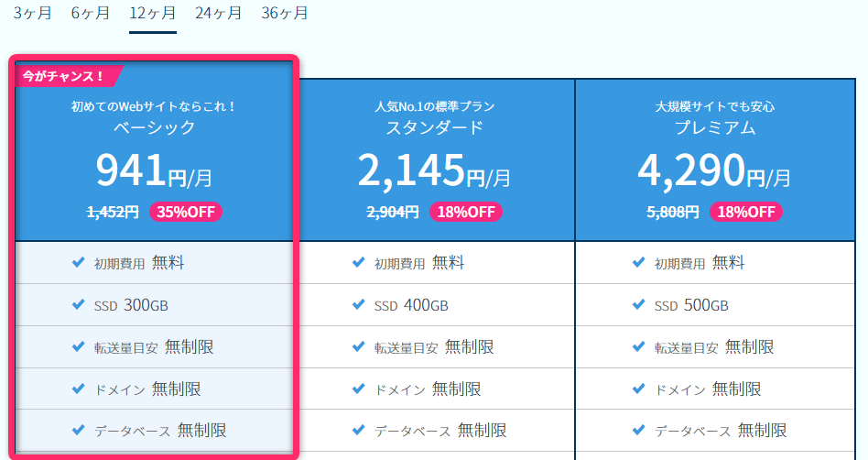Viewport: 868px width, 460px height.
Task: Click checkmark beside プレミアム データベース 無制限
Action: [638, 431]
